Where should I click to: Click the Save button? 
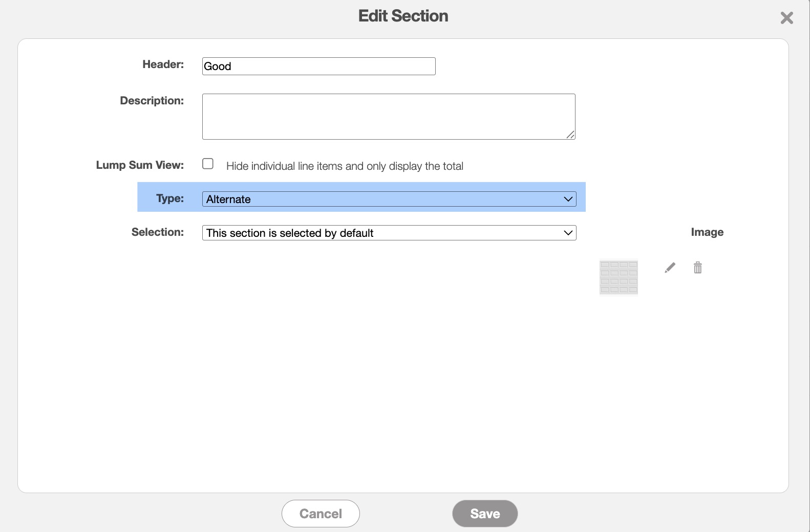click(x=485, y=514)
